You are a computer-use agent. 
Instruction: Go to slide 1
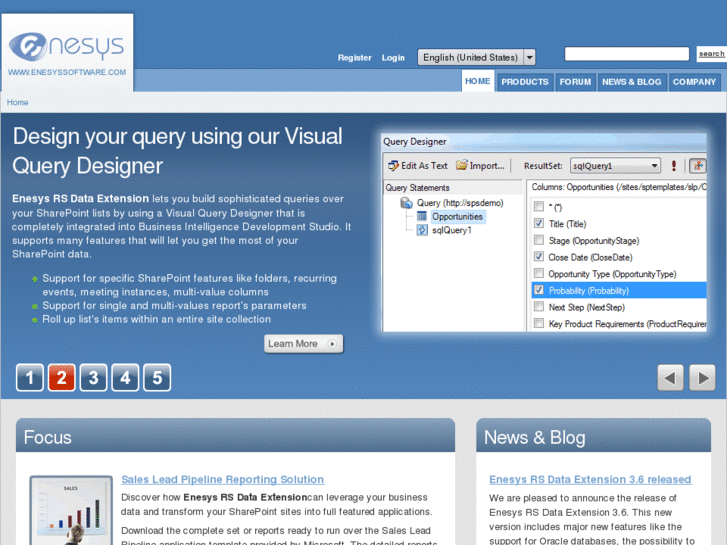(30, 378)
